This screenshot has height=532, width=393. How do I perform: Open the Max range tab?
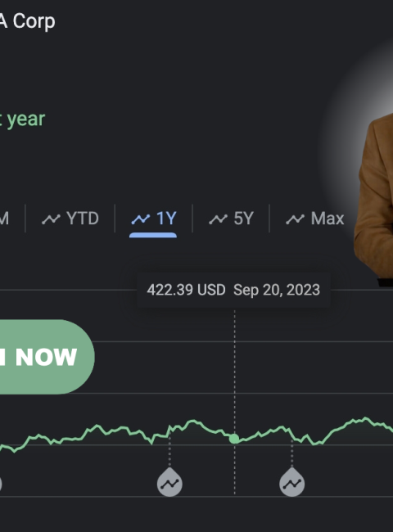tap(315, 219)
